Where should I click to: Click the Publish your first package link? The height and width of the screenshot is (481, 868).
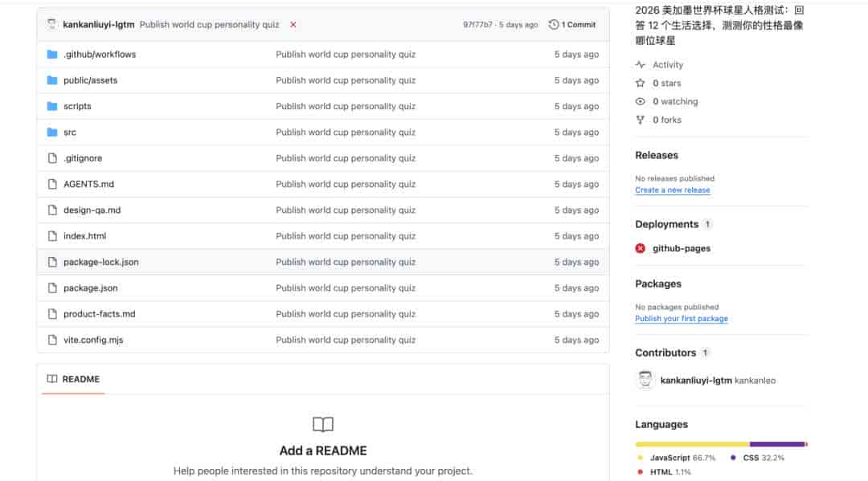click(681, 319)
